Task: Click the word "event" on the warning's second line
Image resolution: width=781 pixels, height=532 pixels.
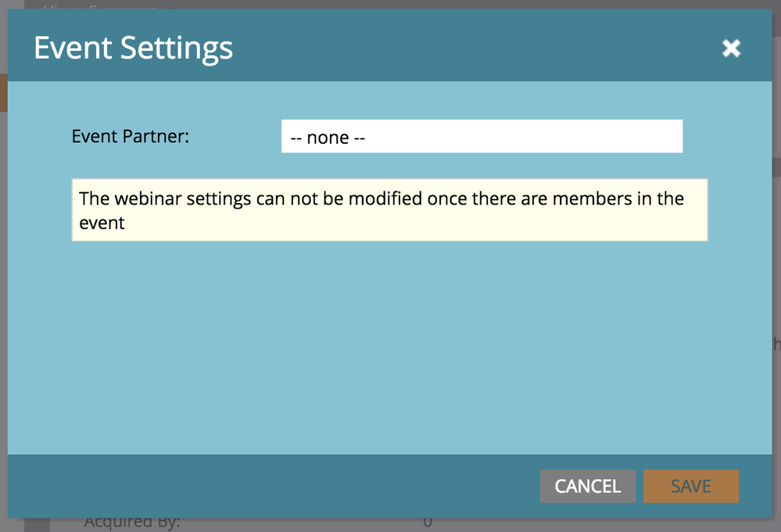Action: pyautogui.click(x=102, y=223)
